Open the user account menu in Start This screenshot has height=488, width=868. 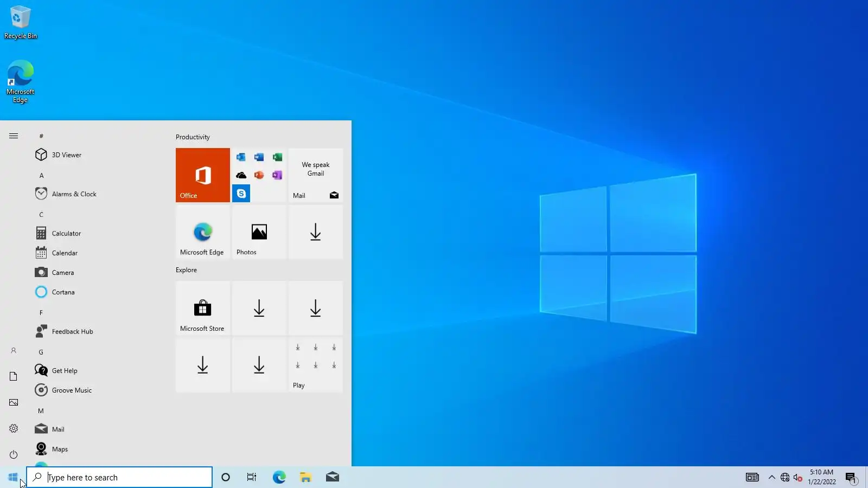14,351
